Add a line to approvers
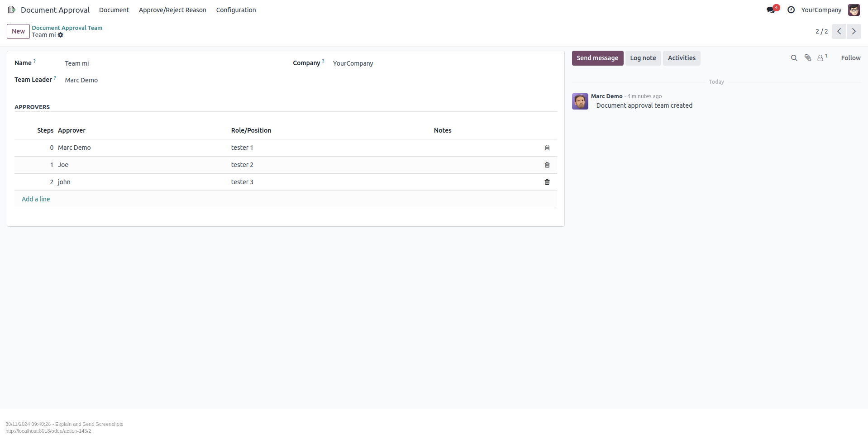 [x=36, y=199]
